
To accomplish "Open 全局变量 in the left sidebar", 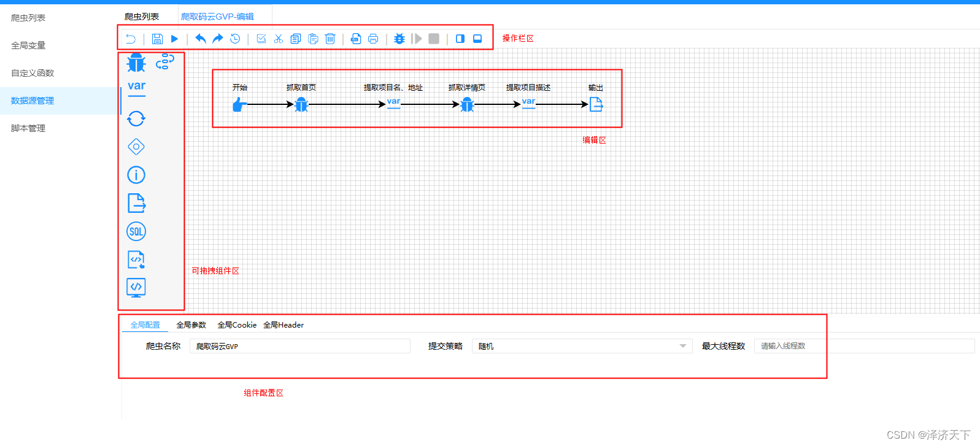I will click(x=28, y=45).
